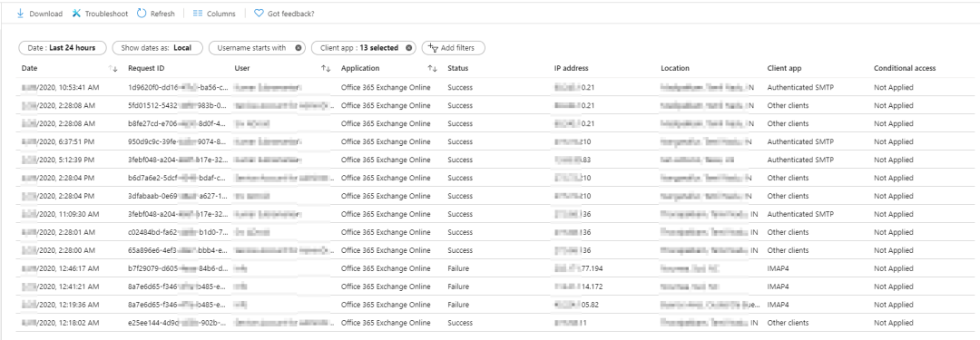Viewport: 980px width, 340px height.
Task: Open the sign-in with request ID 950d9c9c
Action: coord(177,141)
